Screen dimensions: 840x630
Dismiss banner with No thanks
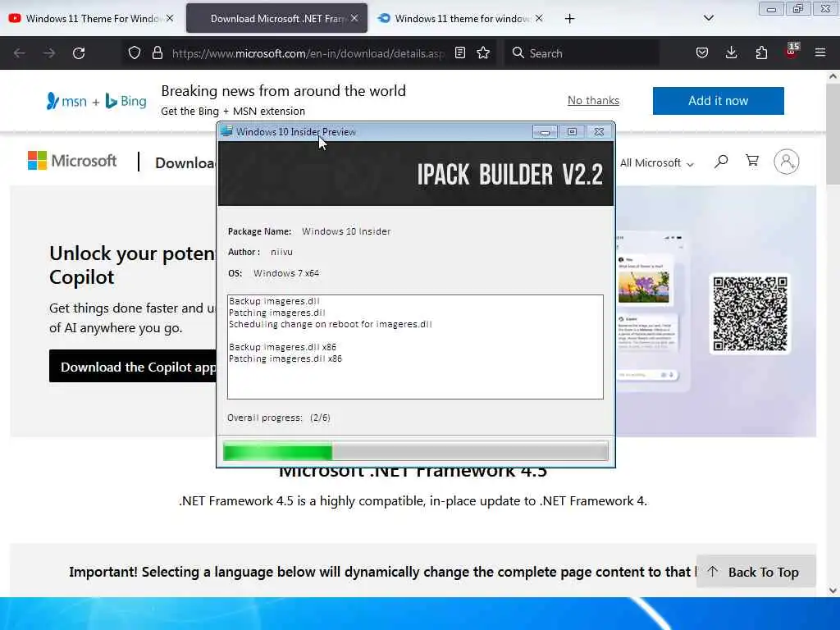[x=593, y=100]
